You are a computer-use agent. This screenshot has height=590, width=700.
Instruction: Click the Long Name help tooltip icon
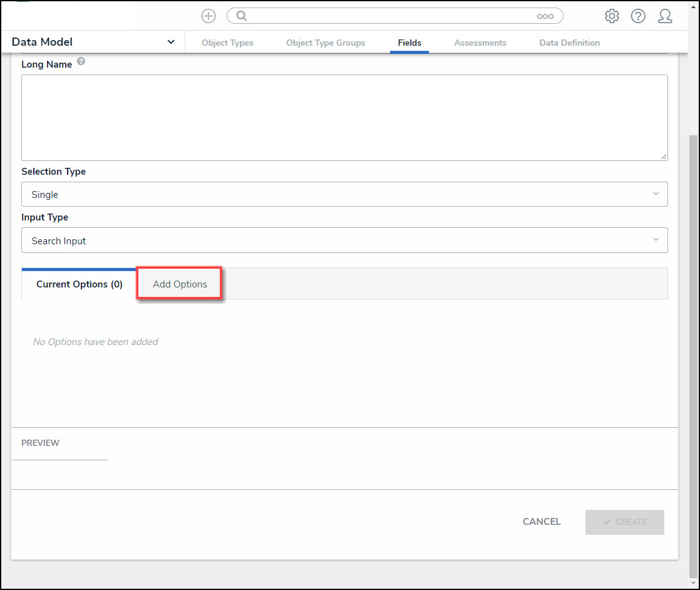(x=81, y=63)
